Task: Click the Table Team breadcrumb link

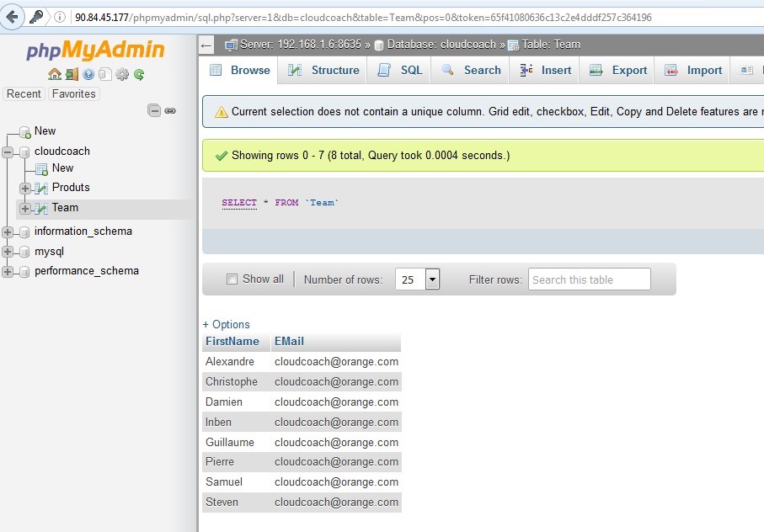Action: 551,45
